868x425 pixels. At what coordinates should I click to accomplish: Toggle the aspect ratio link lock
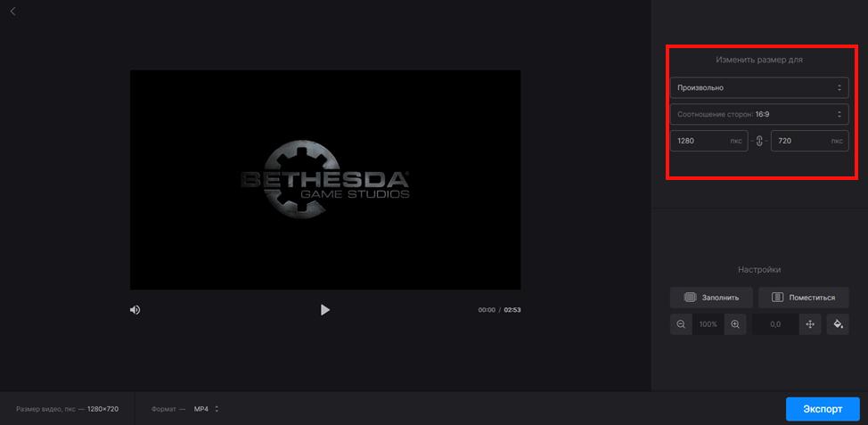coord(759,141)
